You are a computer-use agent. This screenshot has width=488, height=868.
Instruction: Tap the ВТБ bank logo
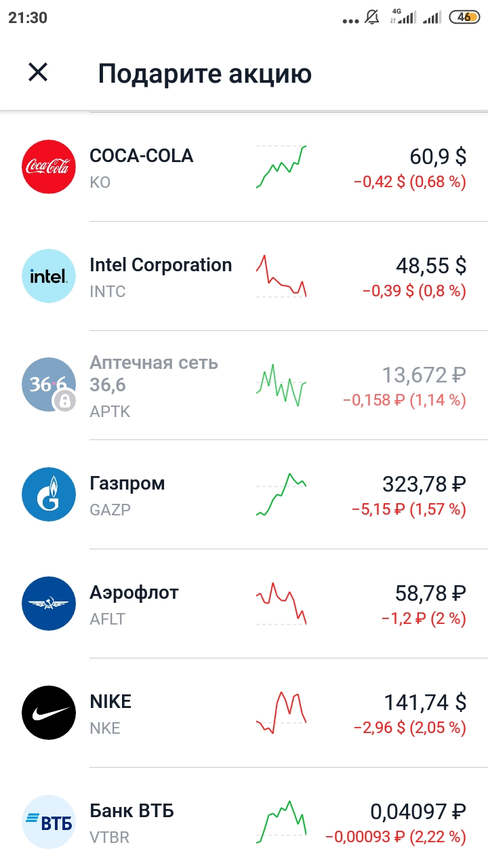(x=48, y=822)
